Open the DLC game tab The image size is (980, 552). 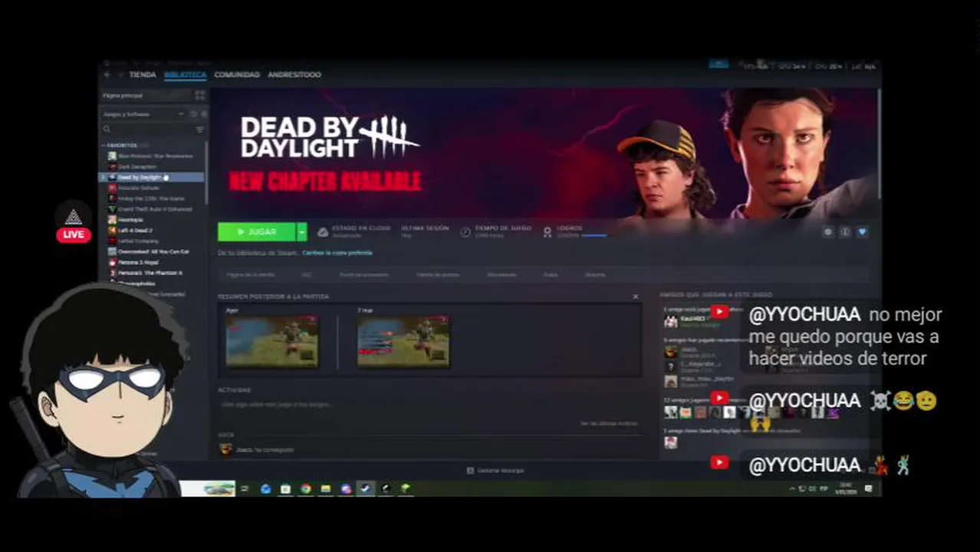[x=307, y=274]
